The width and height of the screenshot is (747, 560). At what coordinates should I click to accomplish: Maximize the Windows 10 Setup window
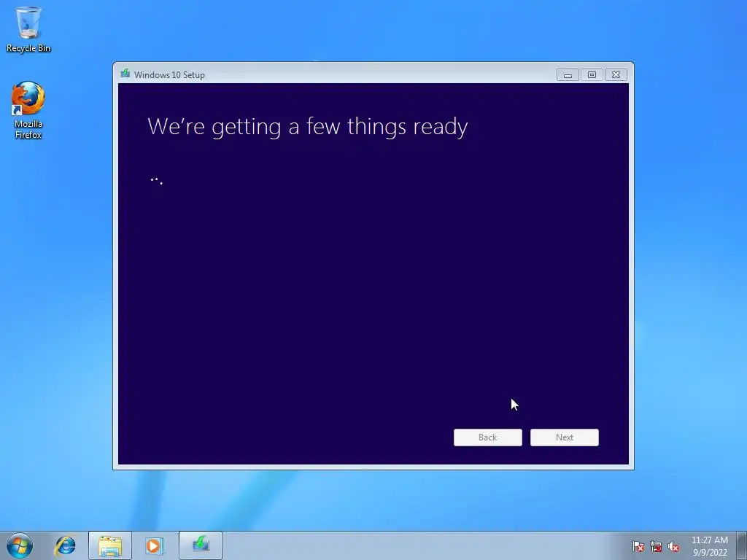pyautogui.click(x=592, y=75)
